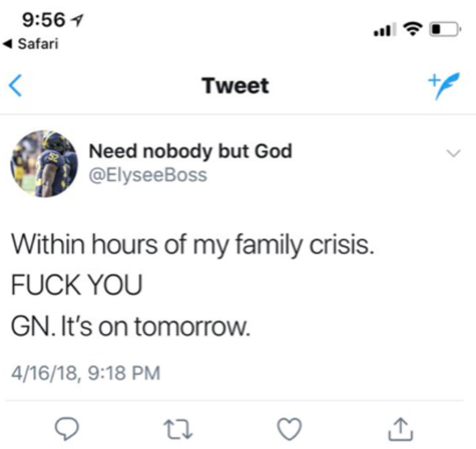
Task: Tap the Wi-Fi status icon
Action: click(x=413, y=29)
